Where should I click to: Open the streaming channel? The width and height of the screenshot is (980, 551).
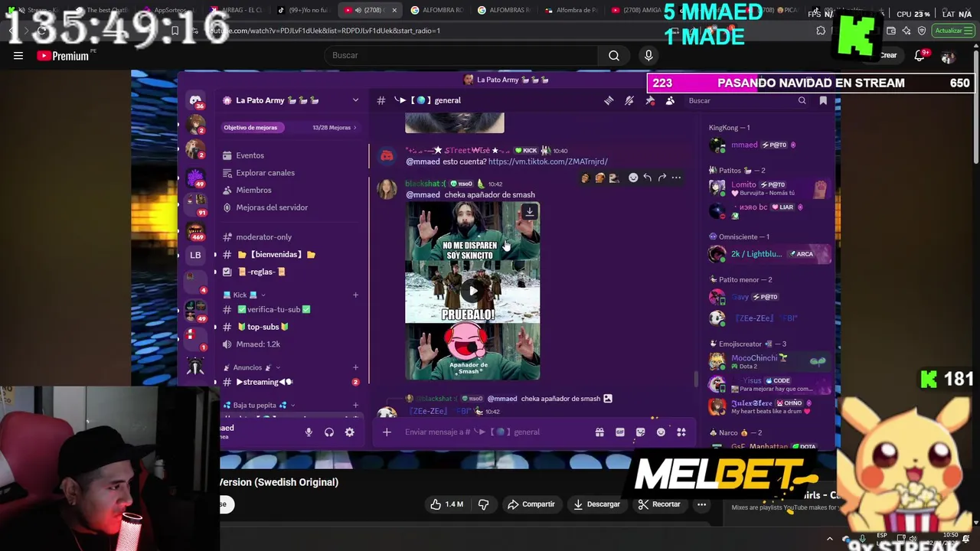[265, 382]
